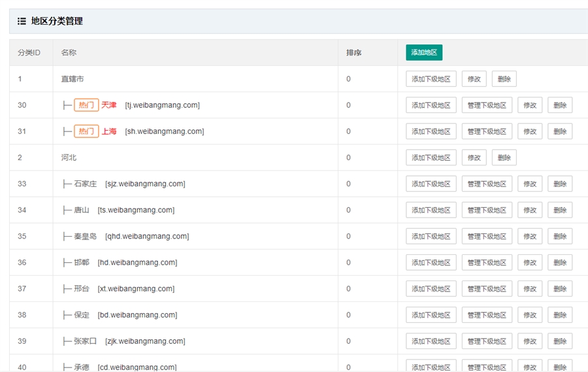Screen dimensions: 588x372
Task: Open the red 上海 region name
Action: 109,131
